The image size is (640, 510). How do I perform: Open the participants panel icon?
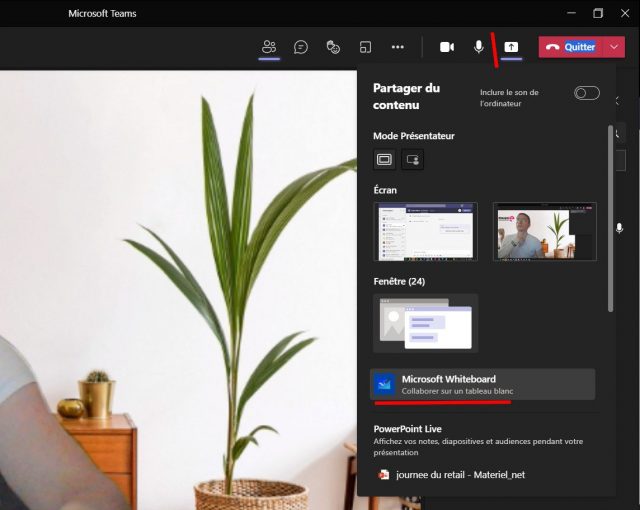pyautogui.click(x=269, y=47)
